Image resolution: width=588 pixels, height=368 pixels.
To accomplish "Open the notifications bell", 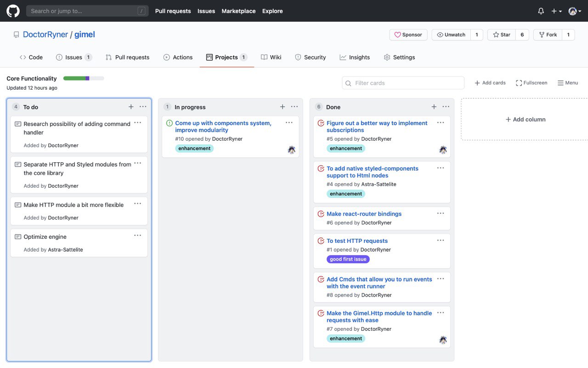I will point(541,11).
